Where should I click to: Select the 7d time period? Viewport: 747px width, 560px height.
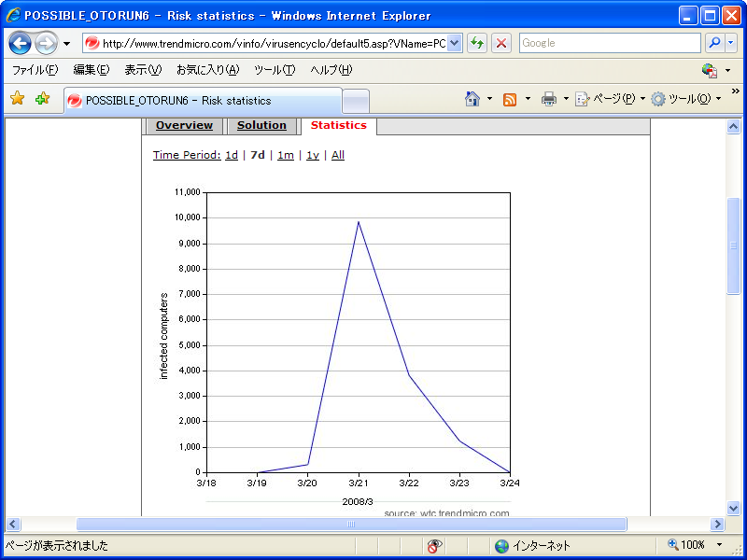[x=258, y=155]
